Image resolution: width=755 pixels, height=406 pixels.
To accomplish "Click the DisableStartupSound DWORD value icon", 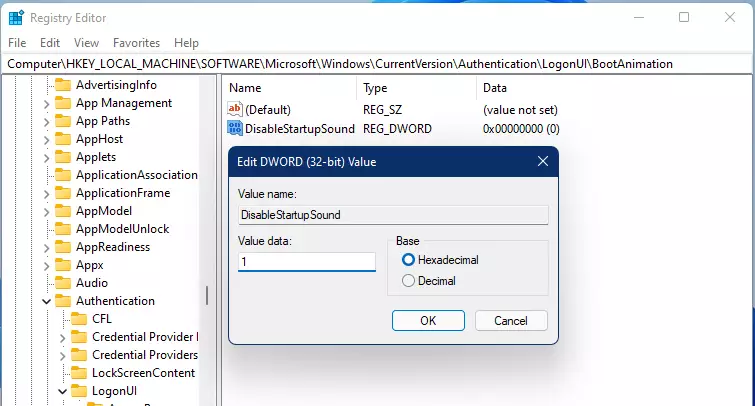I will (x=235, y=128).
